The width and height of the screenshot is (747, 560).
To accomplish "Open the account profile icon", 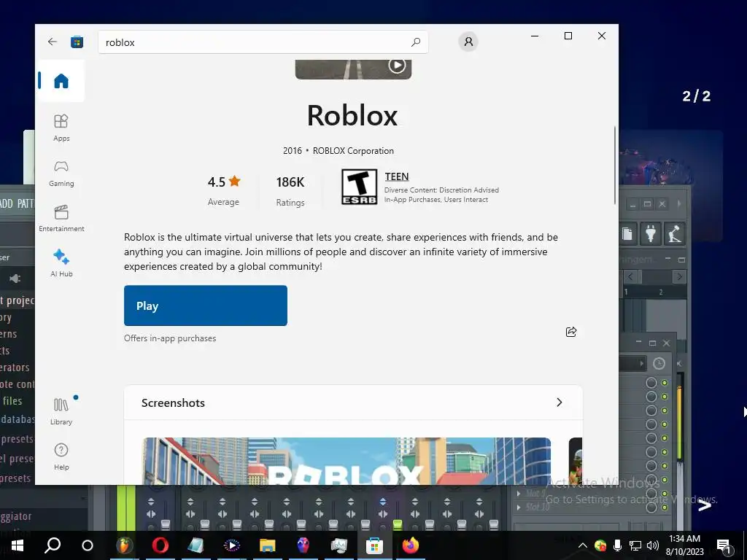I will (x=468, y=42).
